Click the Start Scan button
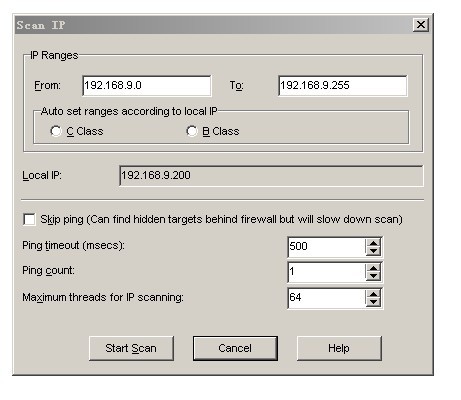Image resolution: width=461 pixels, height=400 pixels. tap(131, 348)
